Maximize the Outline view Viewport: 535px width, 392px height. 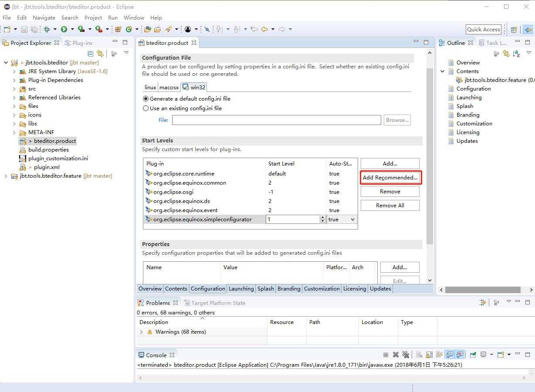pyautogui.click(x=528, y=42)
